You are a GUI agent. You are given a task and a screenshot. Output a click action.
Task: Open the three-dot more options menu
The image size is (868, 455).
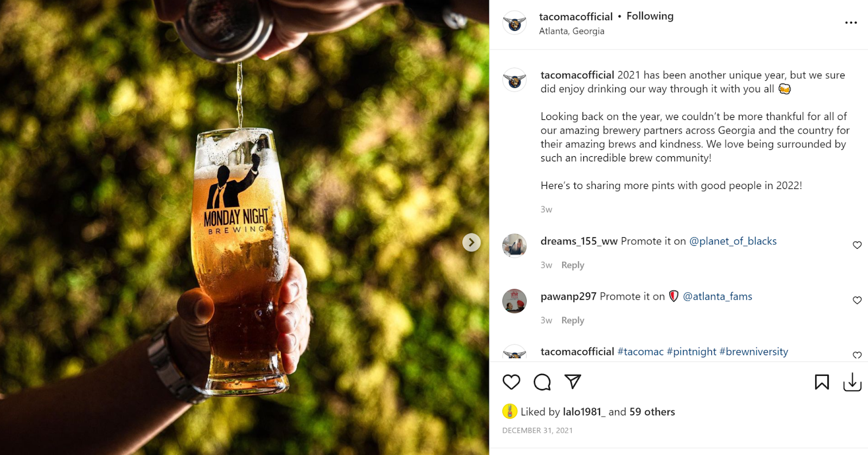coord(851,23)
